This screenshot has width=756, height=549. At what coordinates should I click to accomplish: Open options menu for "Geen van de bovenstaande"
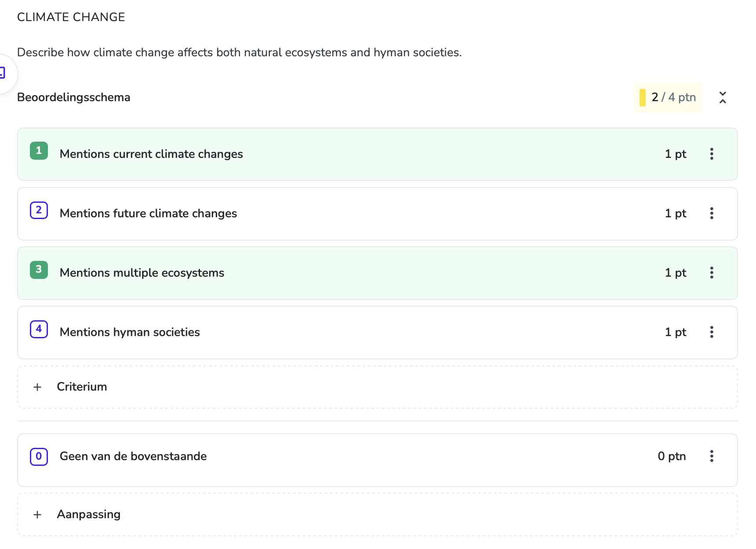point(712,456)
